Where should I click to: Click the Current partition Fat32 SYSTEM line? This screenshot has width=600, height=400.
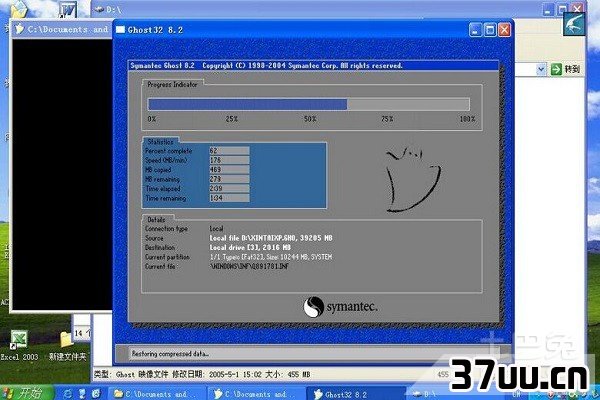tap(271, 257)
